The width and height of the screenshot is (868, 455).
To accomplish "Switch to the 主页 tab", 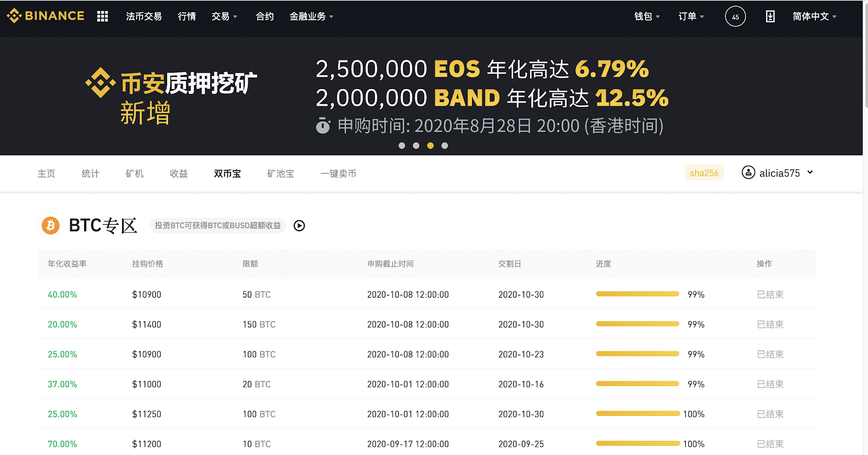I will (x=46, y=174).
